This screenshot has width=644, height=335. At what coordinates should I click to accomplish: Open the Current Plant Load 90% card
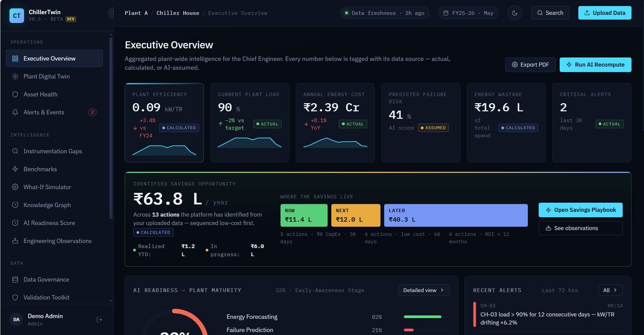[250, 123]
